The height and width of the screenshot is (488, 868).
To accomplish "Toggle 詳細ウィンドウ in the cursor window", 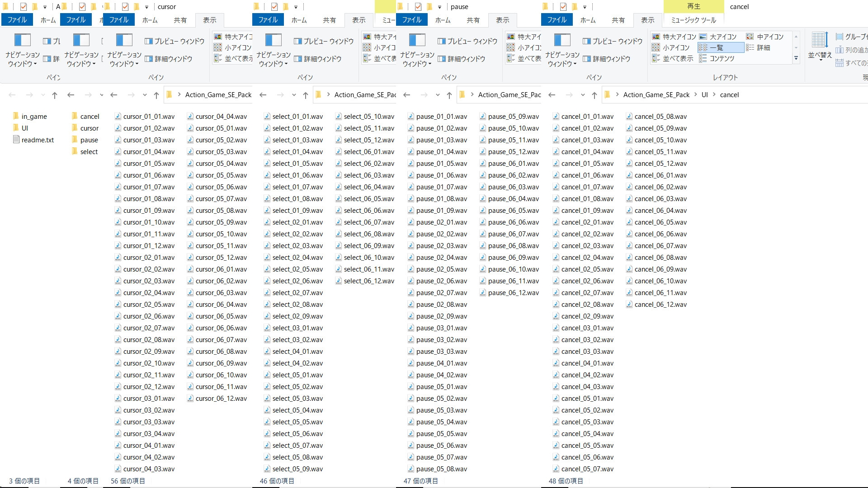I will tap(169, 59).
